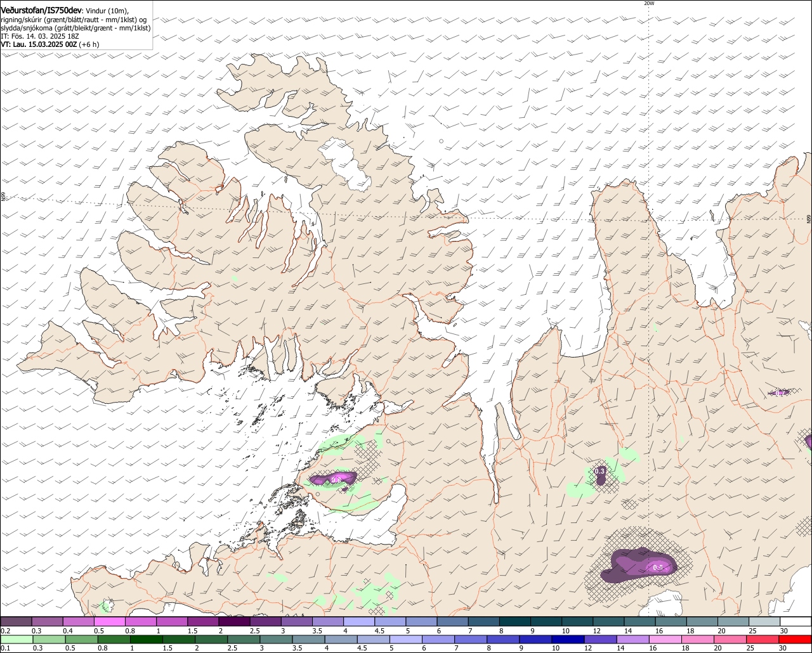Pick upper legend swatch between 0.2 and 0.3
812x653 pixels.
click(16, 621)
